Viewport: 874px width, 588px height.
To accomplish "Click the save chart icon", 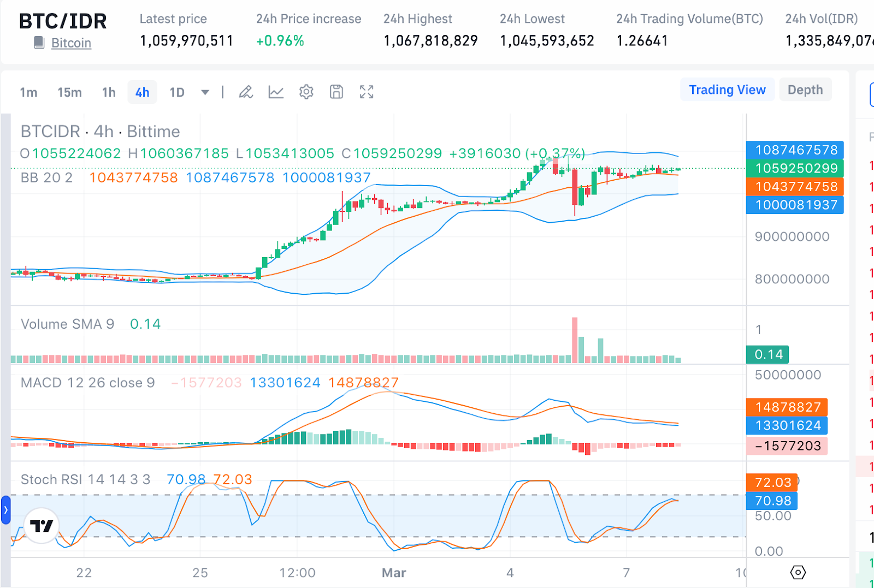I will [336, 92].
